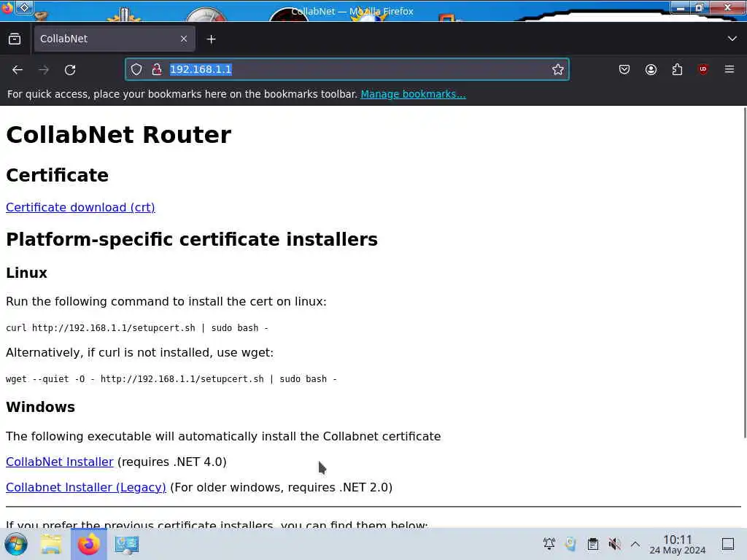Open the file manager taskbar icon
Viewport: 747px width, 560px height.
click(x=51, y=544)
